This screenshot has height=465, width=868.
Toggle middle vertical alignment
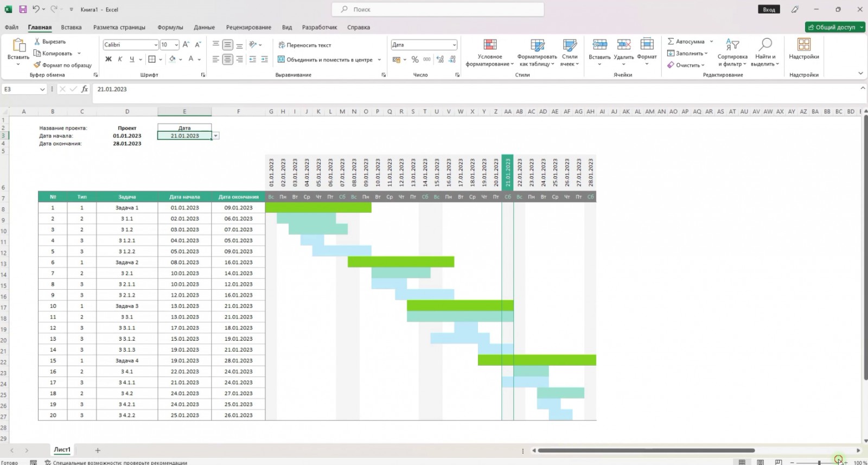(227, 44)
